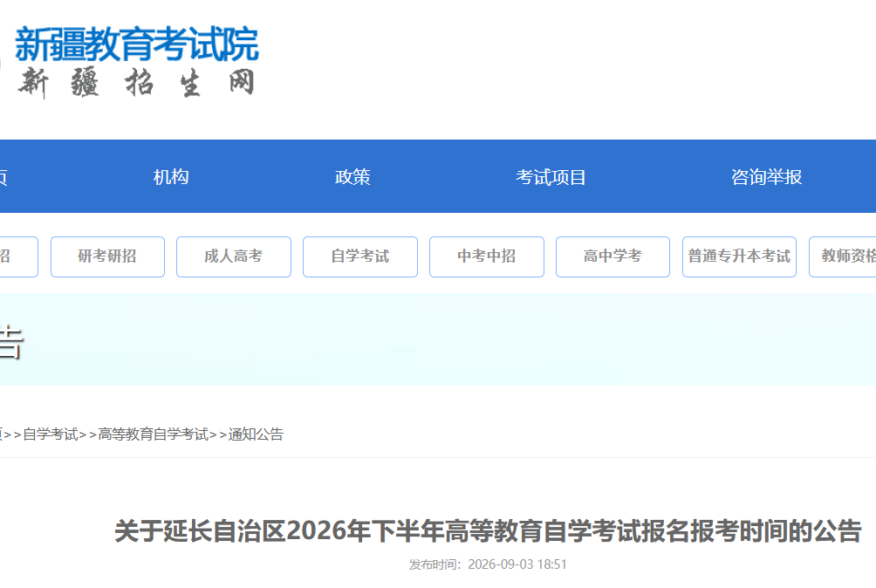Select the 高中学考 category button
The height and width of the screenshot is (588, 876).
(613, 256)
